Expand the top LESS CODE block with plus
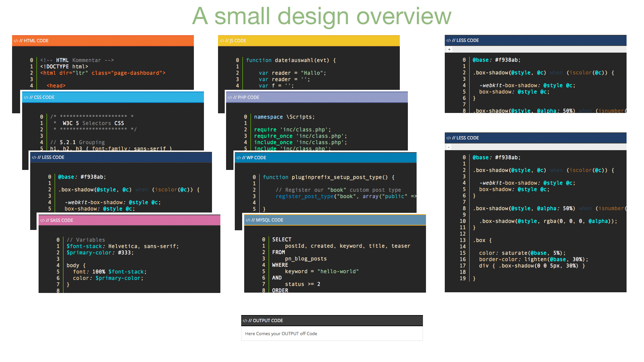This screenshot has height=362, width=644. tap(449, 49)
